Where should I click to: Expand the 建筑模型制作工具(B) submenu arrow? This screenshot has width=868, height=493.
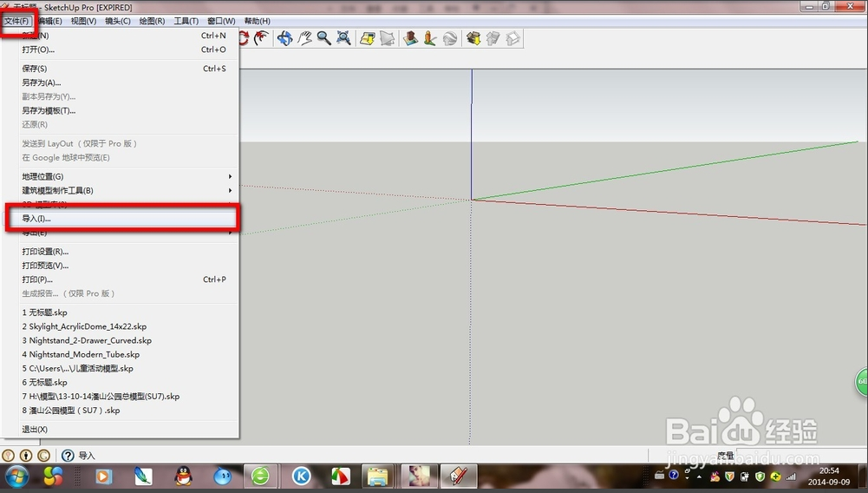tap(230, 190)
